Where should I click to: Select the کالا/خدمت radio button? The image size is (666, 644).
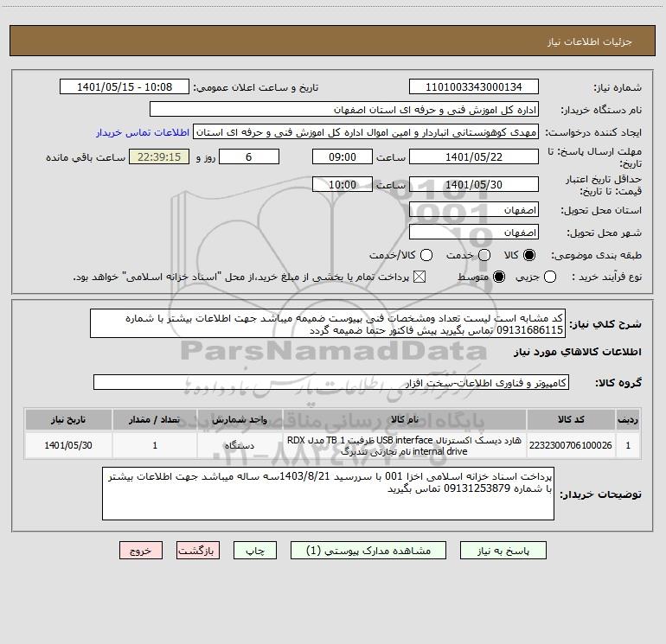pos(426,255)
